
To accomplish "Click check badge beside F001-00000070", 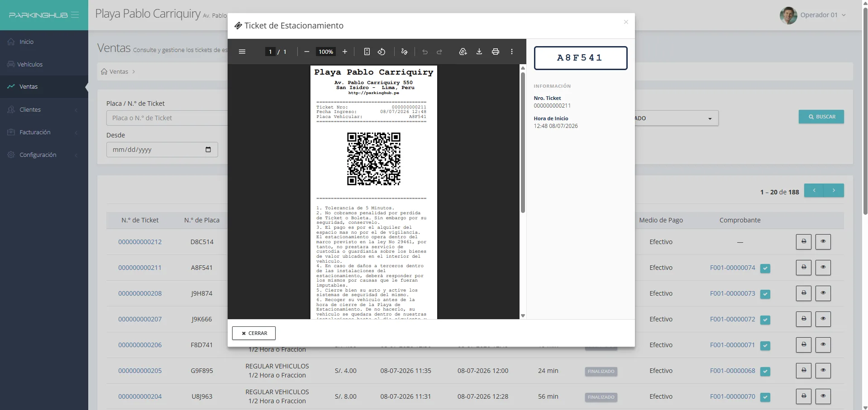I will coord(765,397).
